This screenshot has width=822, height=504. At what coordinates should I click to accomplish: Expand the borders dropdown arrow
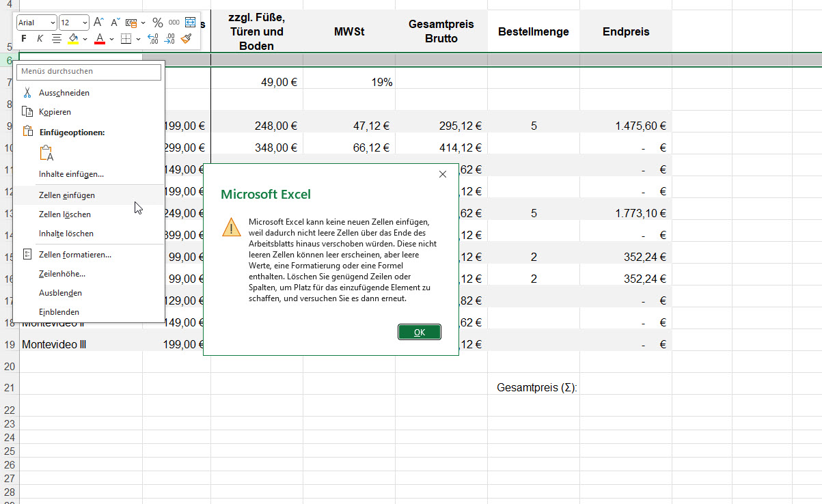click(137, 40)
